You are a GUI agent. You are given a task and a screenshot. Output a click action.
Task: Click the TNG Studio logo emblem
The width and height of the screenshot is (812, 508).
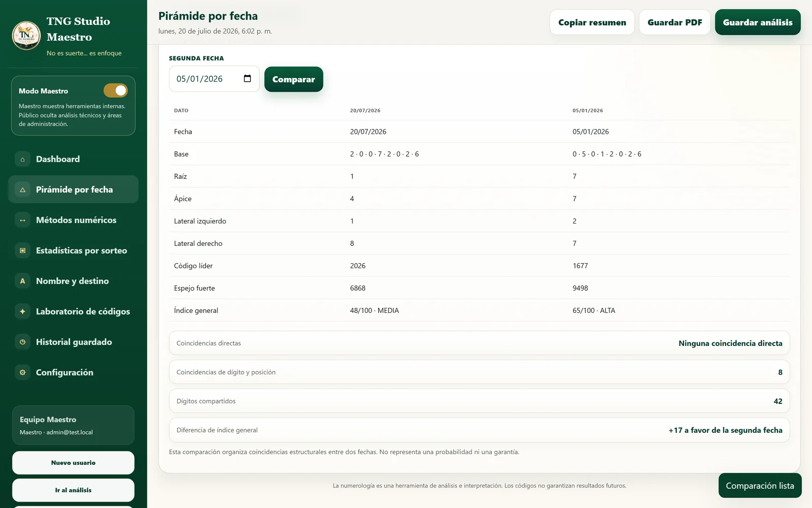coord(26,36)
